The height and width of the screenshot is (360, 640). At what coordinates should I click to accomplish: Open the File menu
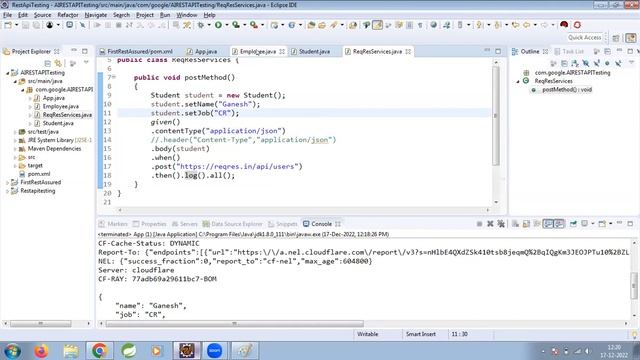point(7,15)
